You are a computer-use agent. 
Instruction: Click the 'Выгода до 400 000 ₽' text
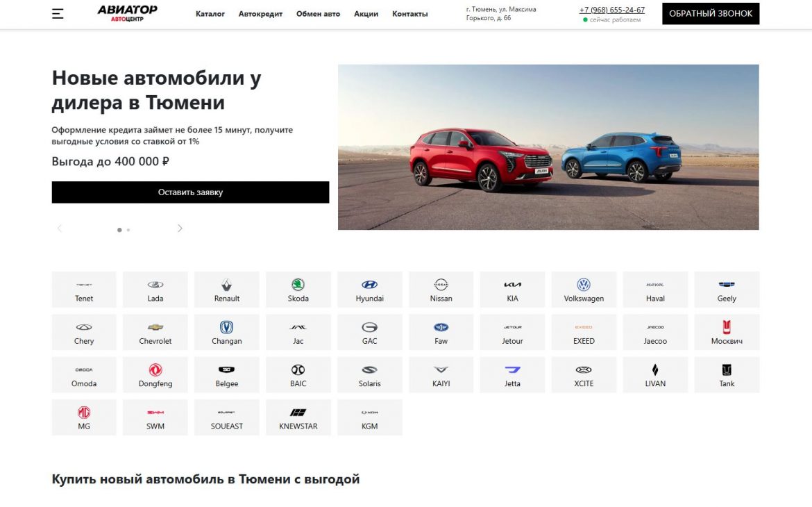point(110,162)
